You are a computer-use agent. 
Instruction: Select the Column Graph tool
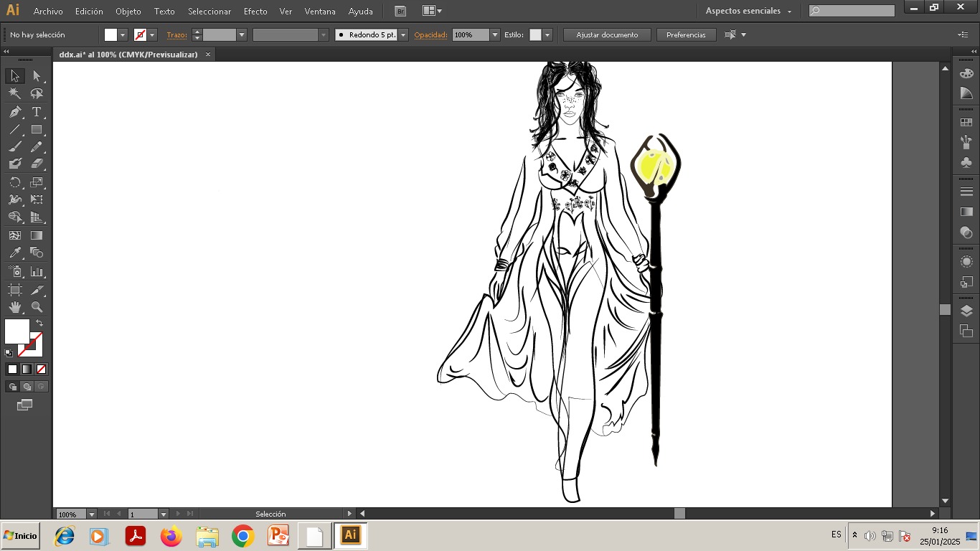click(x=37, y=272)
